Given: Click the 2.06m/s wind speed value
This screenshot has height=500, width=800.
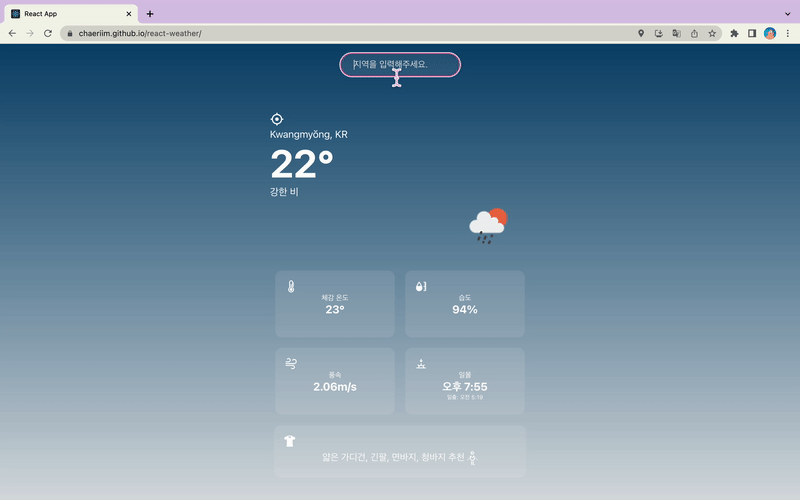Looking at the screenshot, I should click(x=335, y=387).
